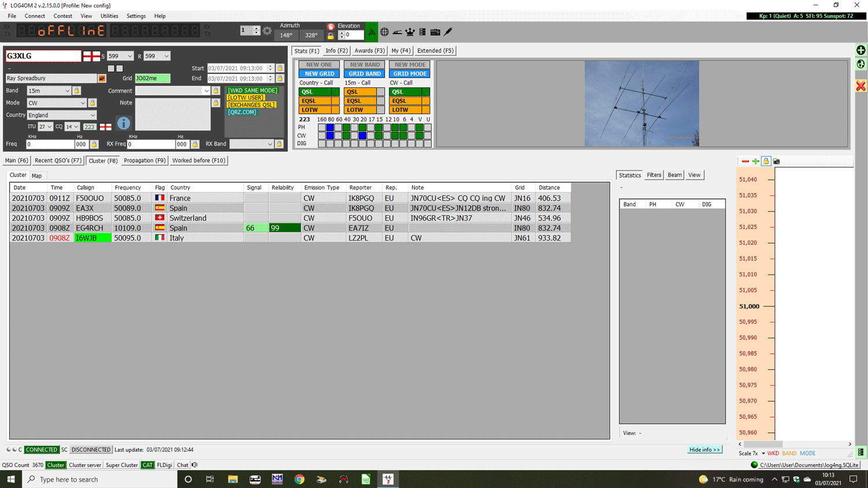Image resolution: width=868 pixels, height=488 pixels.
Task: Click the red X clear icon
Action: (x=861, y=86)
